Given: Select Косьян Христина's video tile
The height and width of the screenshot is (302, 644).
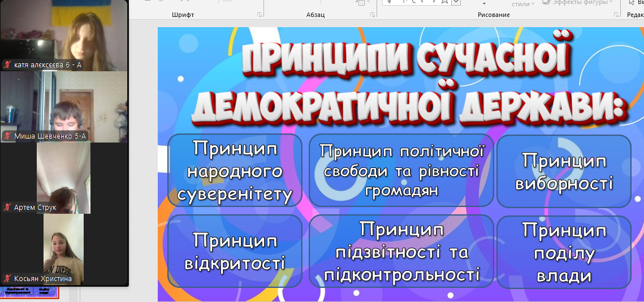Looking at the screenshot, I should coord(64,249).
